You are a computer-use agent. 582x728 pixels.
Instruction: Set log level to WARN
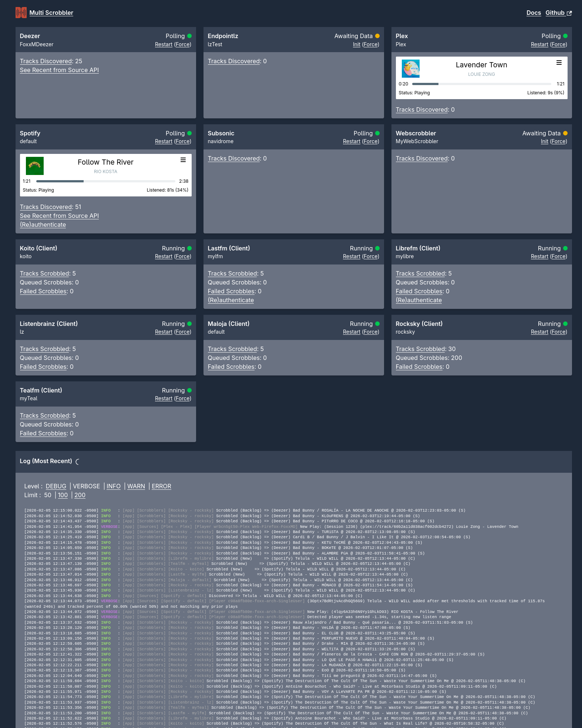136,486
